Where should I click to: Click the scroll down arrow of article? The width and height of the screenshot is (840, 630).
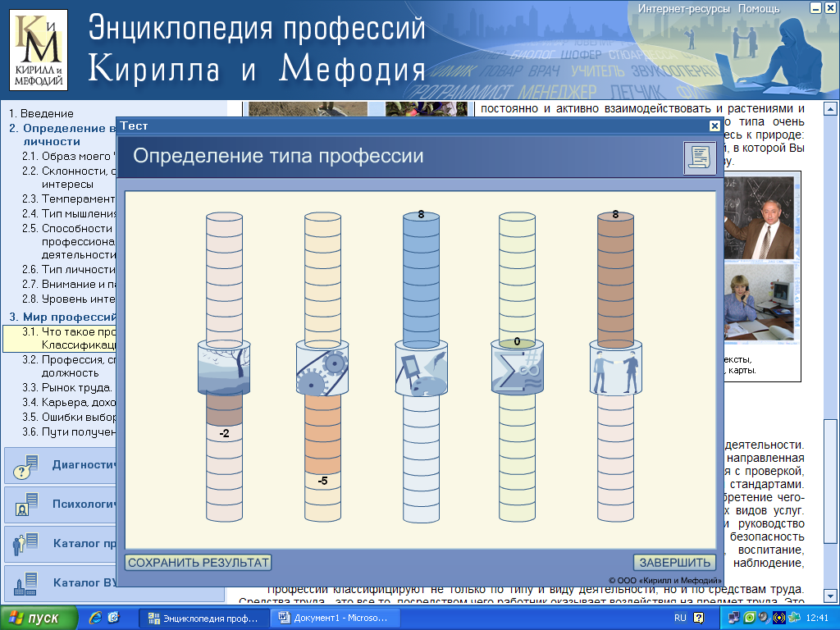coord(830,596)
